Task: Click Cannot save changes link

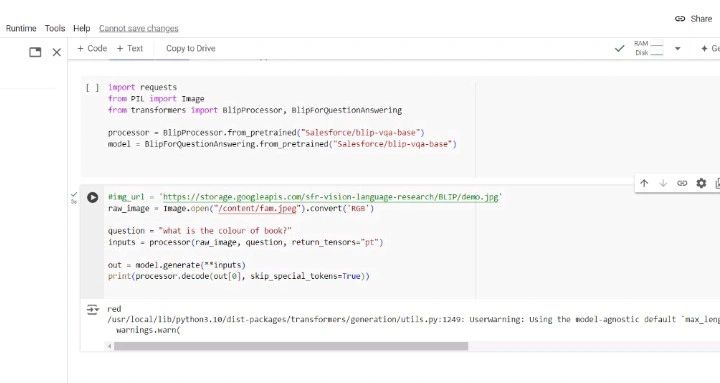Action: (139, 28)
